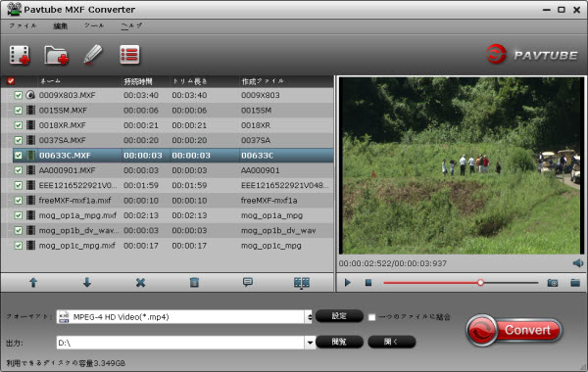
Task: Click the add video file icon
Action: click(20, 55)
